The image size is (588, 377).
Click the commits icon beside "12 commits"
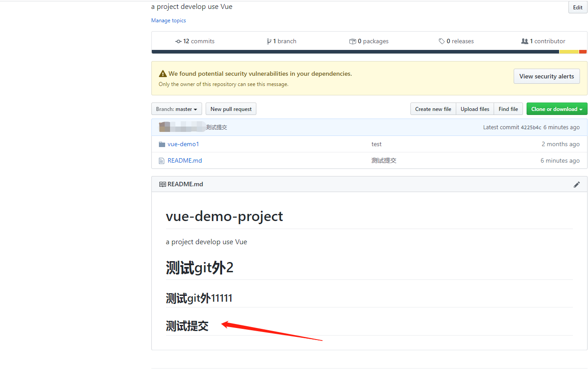click(x=177, y=41)
